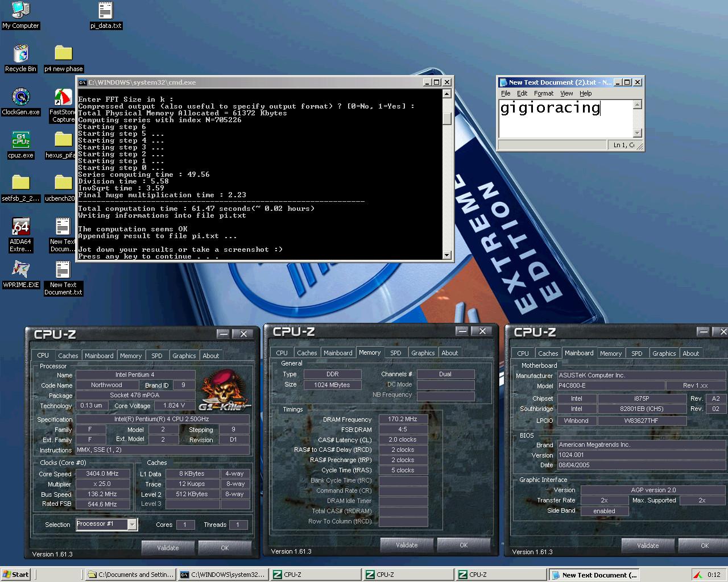The height and width of the screenshot is (582, 728).
Task: Open Graphics tab in left CPU-Z window
Action: 184,356
